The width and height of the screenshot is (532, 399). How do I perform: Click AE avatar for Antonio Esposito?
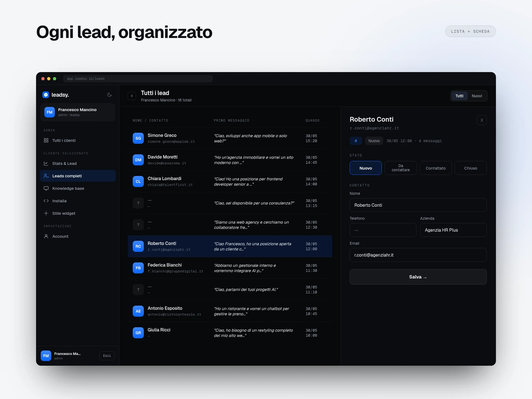point(138,311)
